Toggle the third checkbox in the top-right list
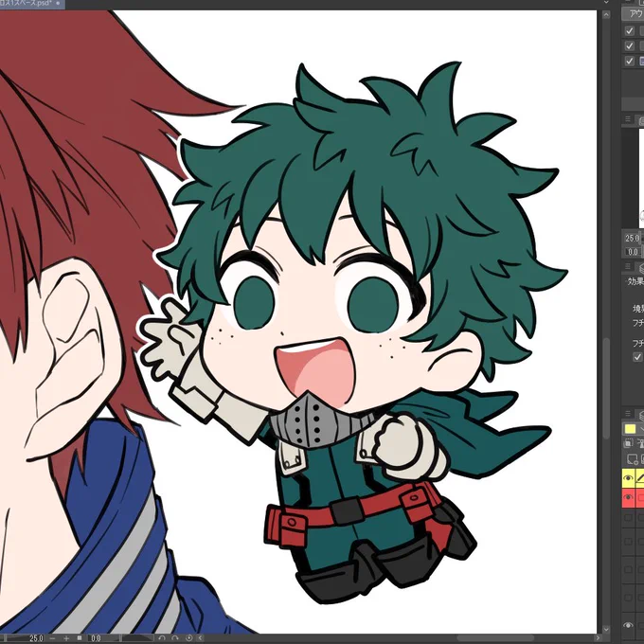The height and width of the screenshot is (644, 644). [x=629, y=62]
